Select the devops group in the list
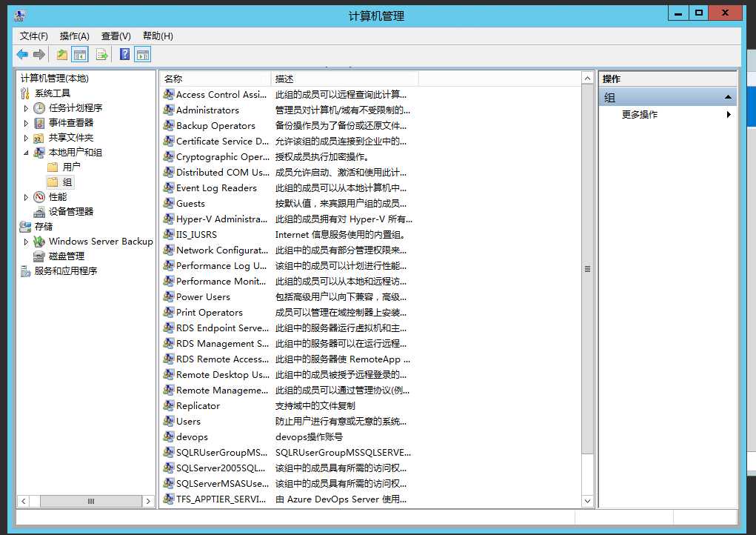 click(192, 437)
